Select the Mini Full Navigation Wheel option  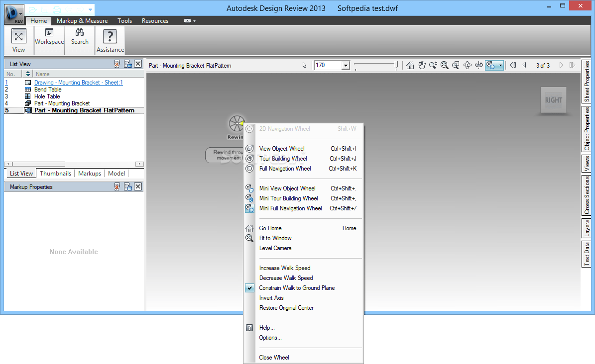[291, 208]
